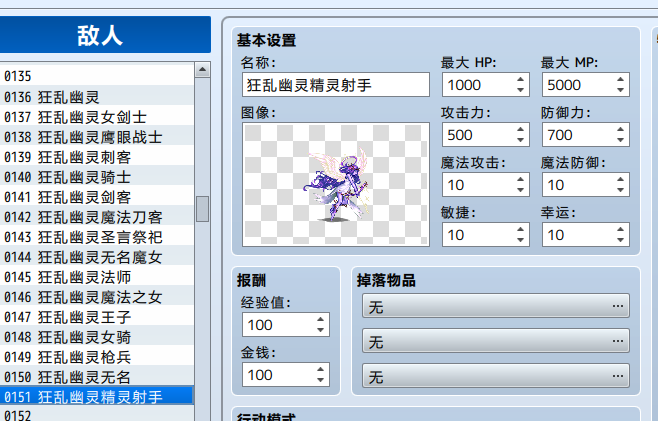Decrease the 经验值 value with down arrow

(321, 330)
